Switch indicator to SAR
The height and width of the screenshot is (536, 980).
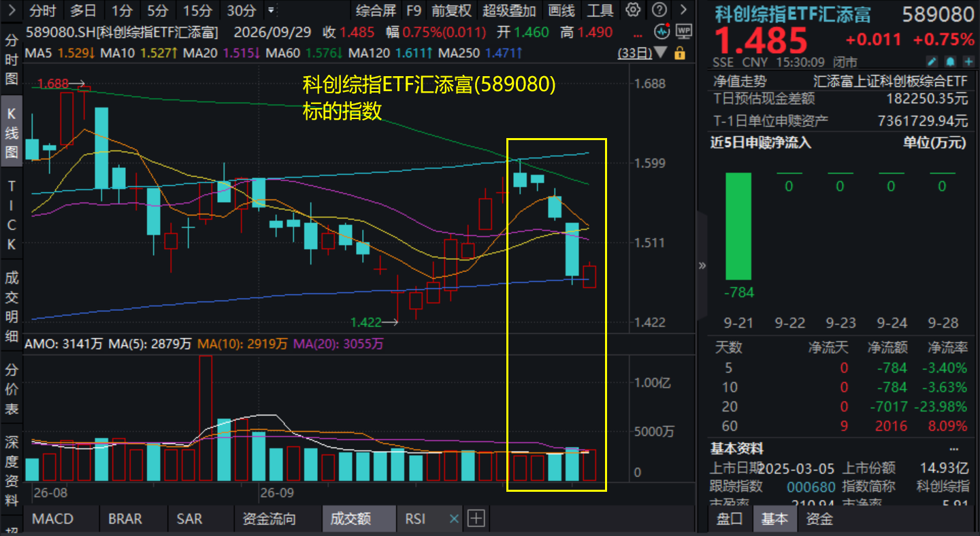coord(189,519)
